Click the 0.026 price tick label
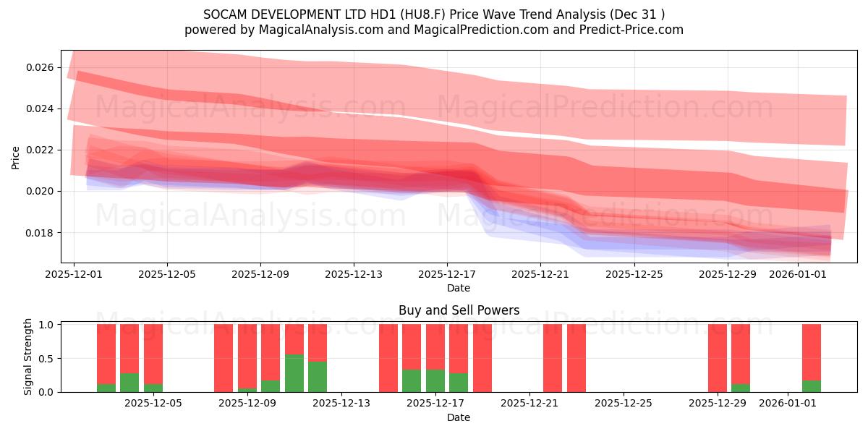The width and height of the screenshot is (868, 434). 41,67
